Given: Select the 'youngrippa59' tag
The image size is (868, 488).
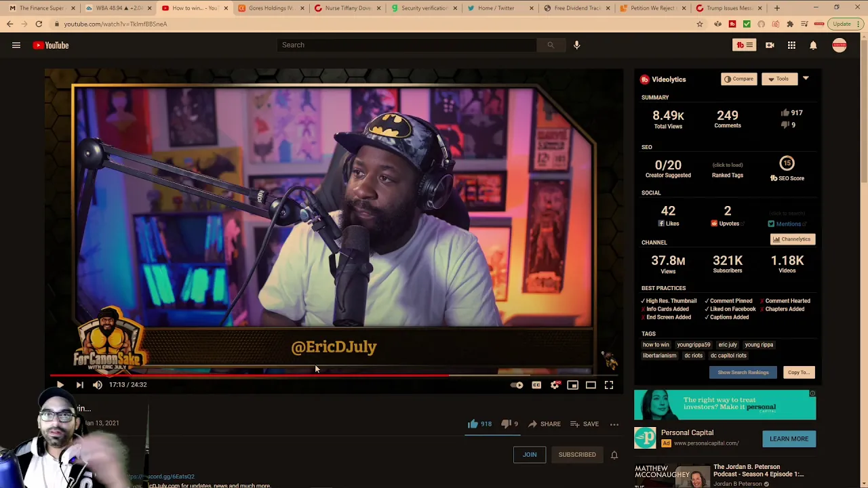Looking at the screenshot, I should (x=693, y=344).
